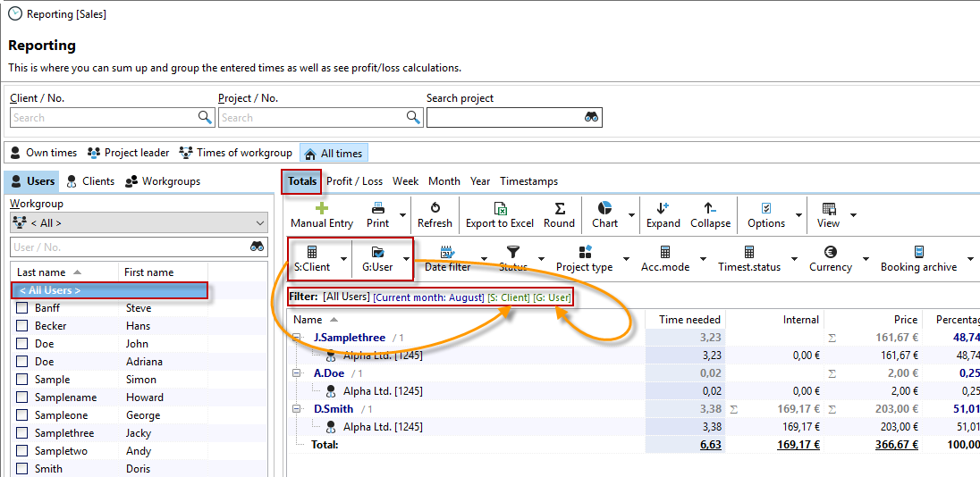
Task: Click the Manual Entry plus icon
Action: coord(322,208)
